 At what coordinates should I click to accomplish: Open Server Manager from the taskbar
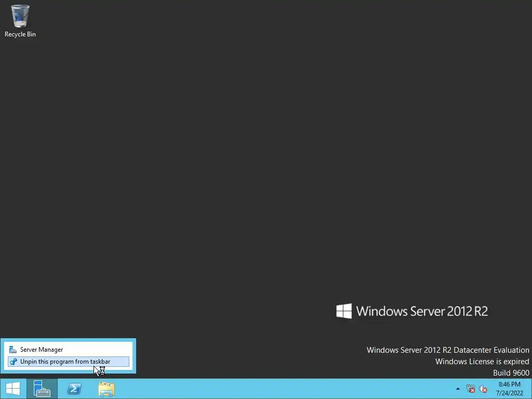click(42, 389)
